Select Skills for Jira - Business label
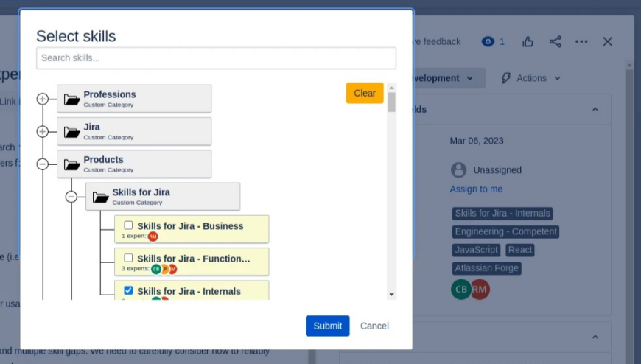This screenshot has height=364, width=641. pos(190,226)
